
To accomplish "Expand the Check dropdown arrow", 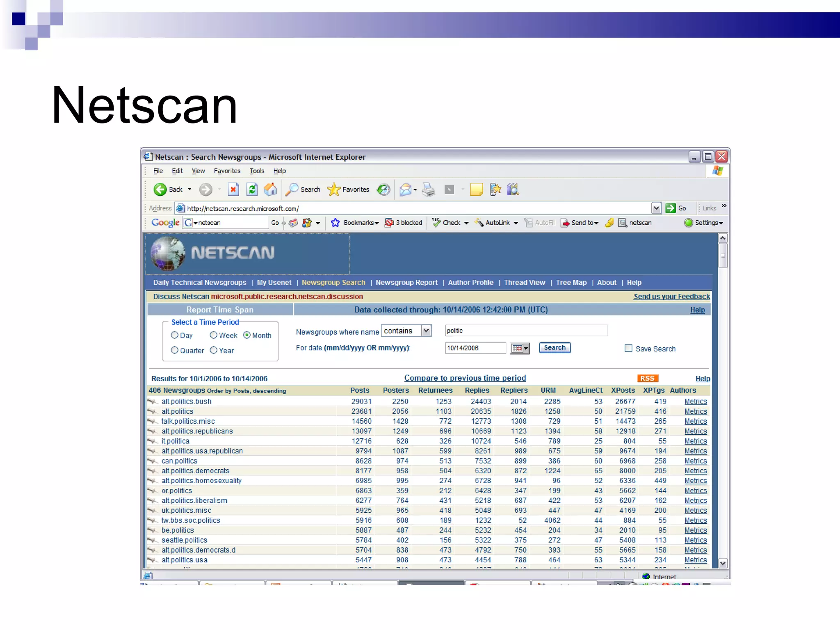I will point(466,223).
